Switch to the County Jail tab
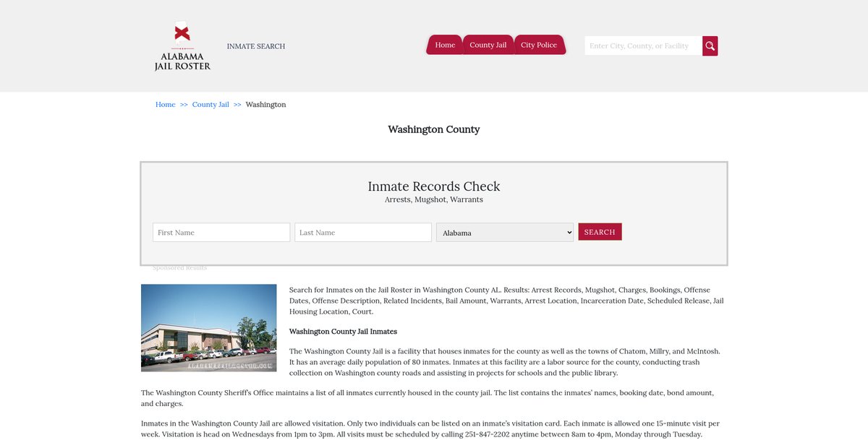Image resolution: width=868 pixels, height=448 pixels. point(488,45)
